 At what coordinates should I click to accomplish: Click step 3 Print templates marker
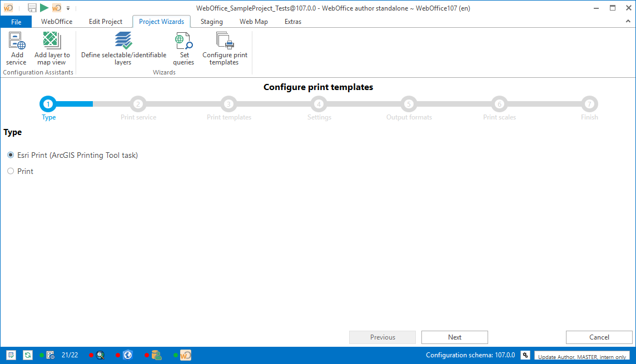[228, 104]
